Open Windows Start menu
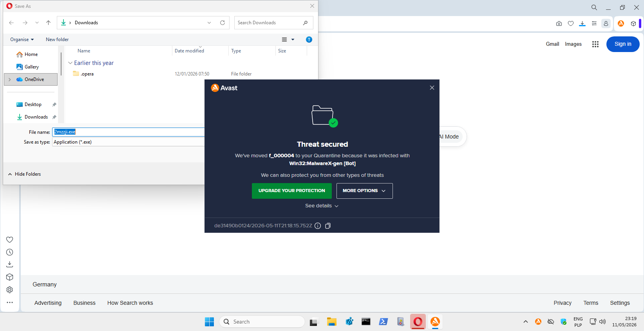The width and height of the screenshot is (644, 331). click(210, 322)
